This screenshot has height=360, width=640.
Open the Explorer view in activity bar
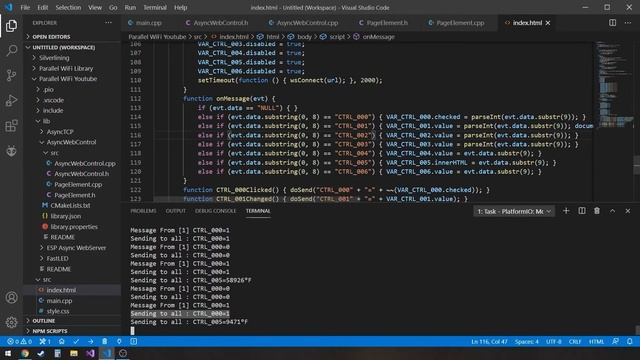[11, 26]
